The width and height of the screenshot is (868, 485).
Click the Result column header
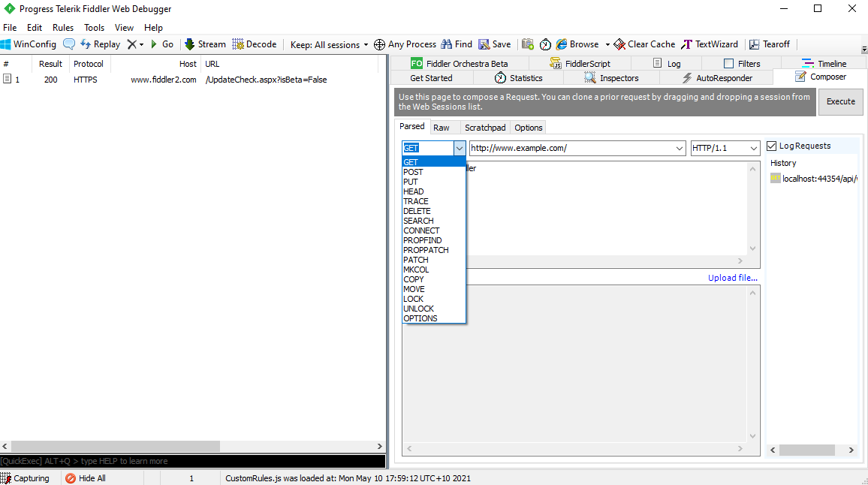[x=50, y=64]
